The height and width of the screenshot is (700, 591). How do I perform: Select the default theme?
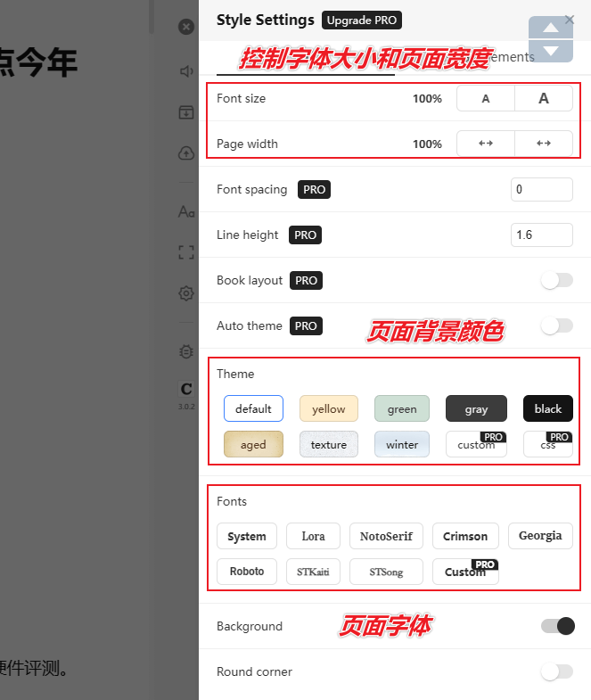coord(253,408)
